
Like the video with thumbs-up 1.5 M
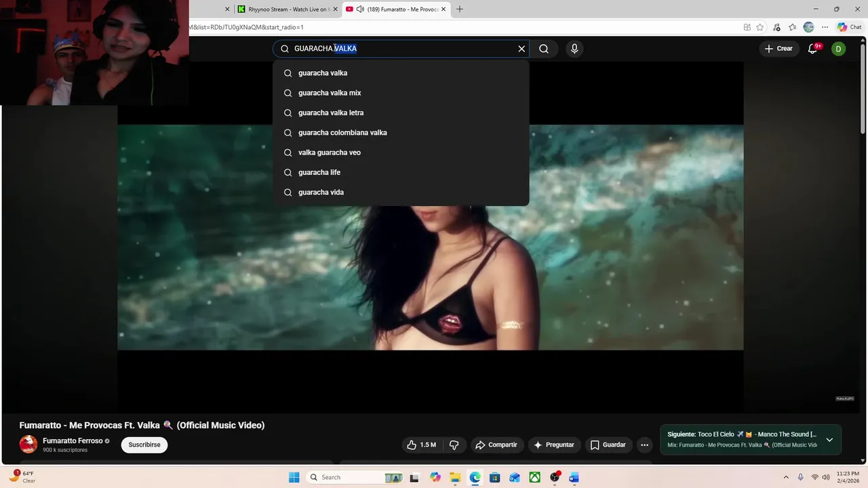[421, 445]
